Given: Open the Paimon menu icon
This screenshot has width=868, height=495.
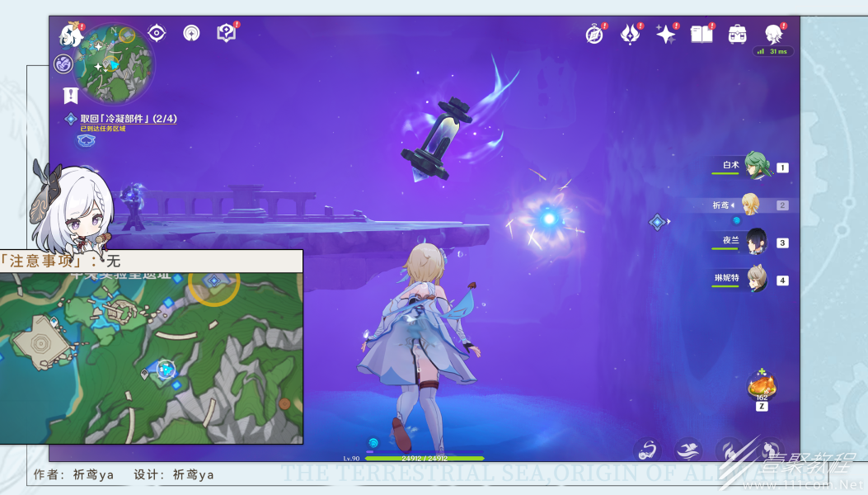Looking at the screenshot, I should point(69,35).
